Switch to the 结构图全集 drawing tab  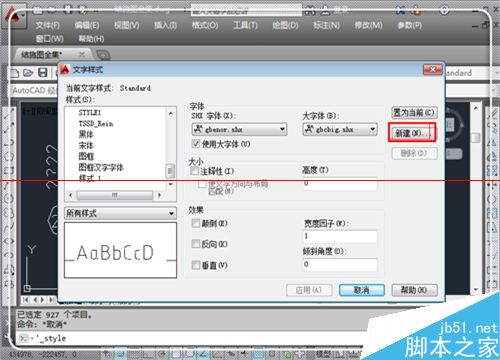[42, 54]
